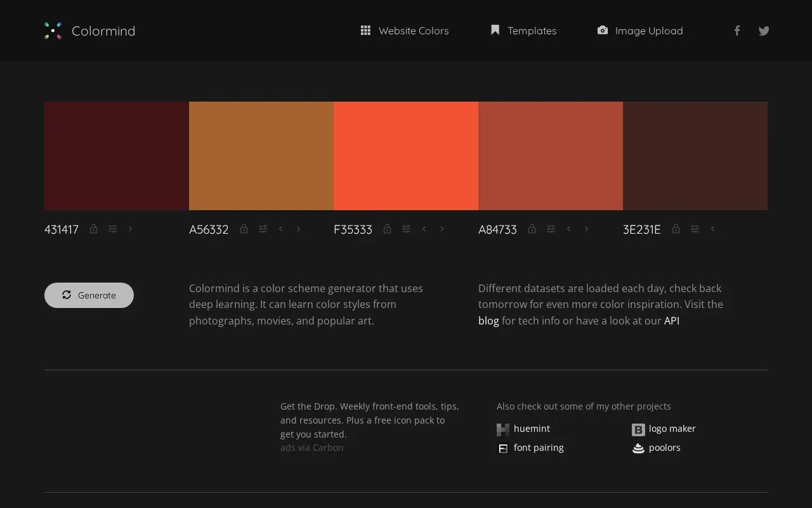The image size is (812, 508).
Task: Open adjust sliders for A84733
Action: (x=551, y=229)
